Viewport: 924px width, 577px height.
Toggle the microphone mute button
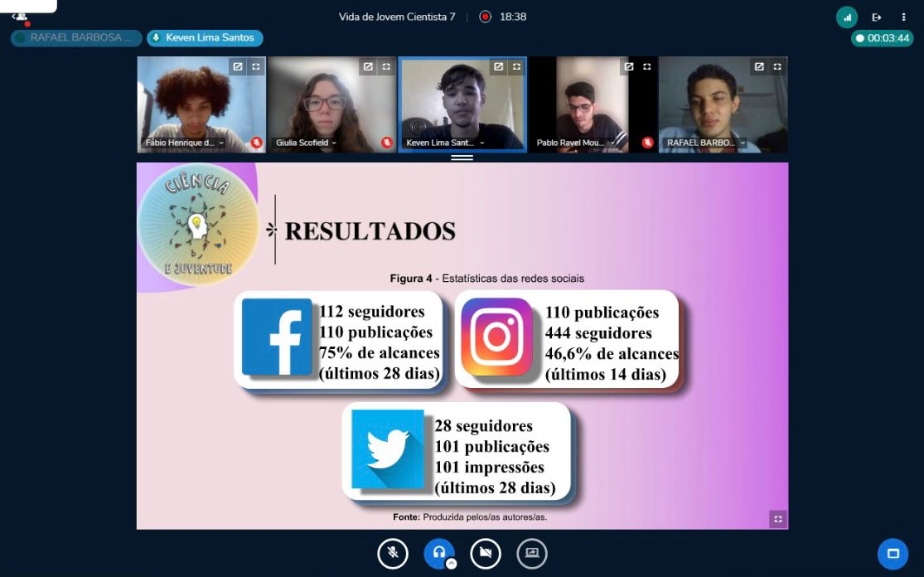click(393, 553)
